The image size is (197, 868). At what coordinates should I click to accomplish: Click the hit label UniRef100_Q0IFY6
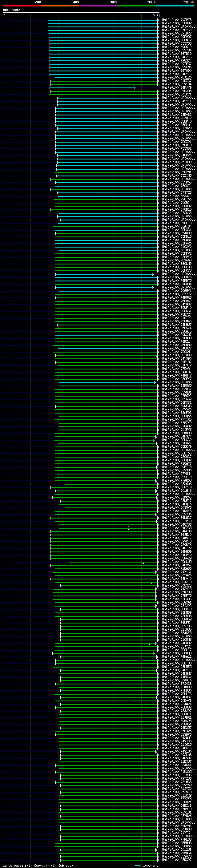[x=177, y=430]
